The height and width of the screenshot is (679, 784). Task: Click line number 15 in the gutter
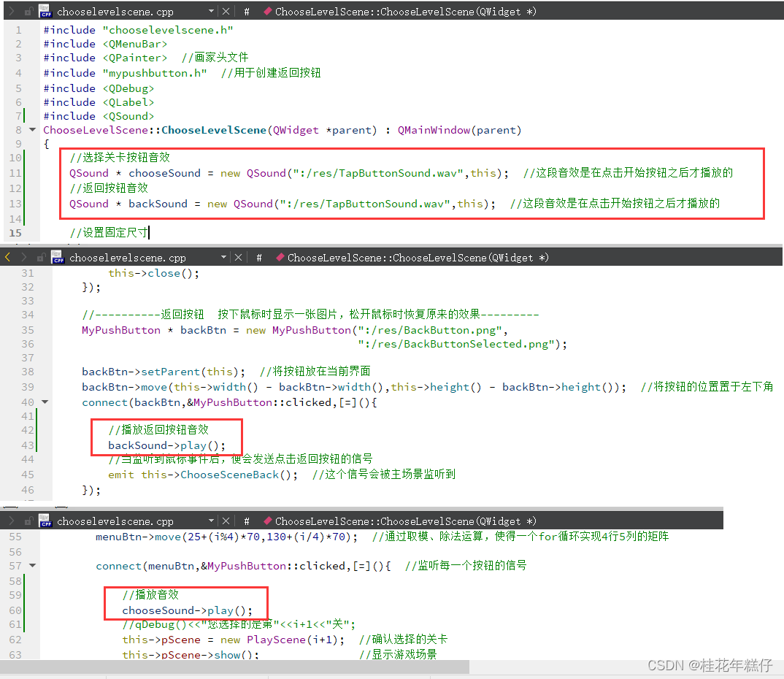15,233
